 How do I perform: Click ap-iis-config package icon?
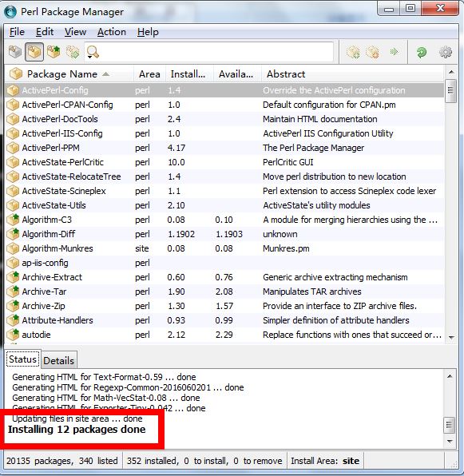tap(13, 263)
